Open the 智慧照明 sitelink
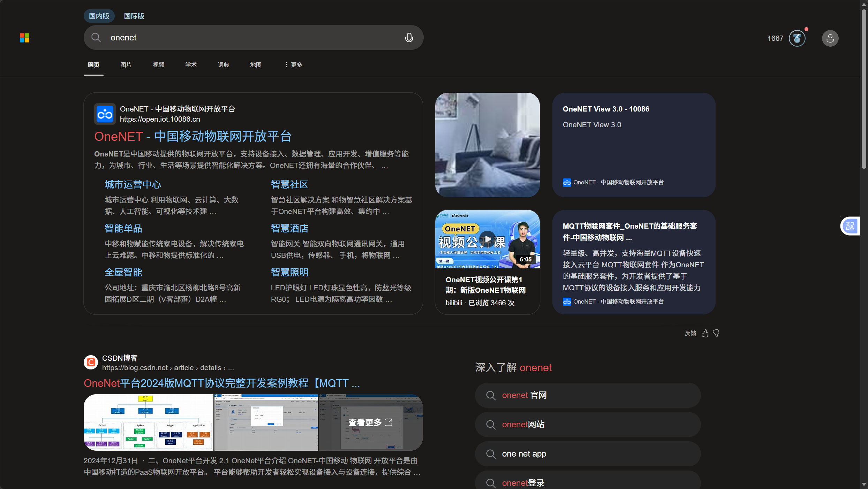 tap(290, 272)
